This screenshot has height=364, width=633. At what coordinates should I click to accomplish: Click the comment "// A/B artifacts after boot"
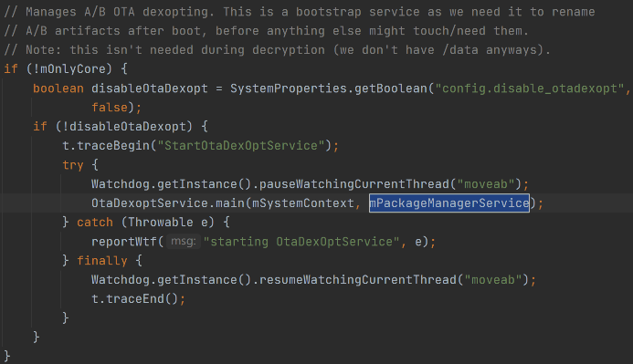pos(267,31)
